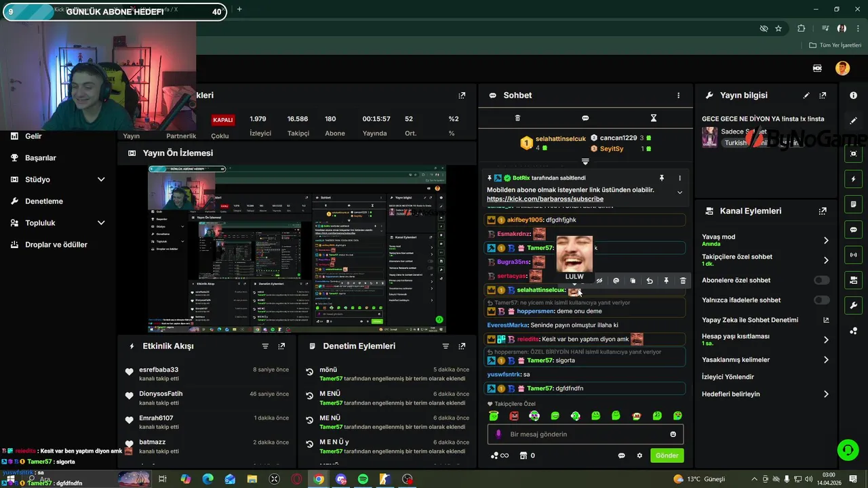This screenshot has height=488, width=868.
Task: Clear chat with the trash icon under Sohbet
Action: [x=517, y=118]
